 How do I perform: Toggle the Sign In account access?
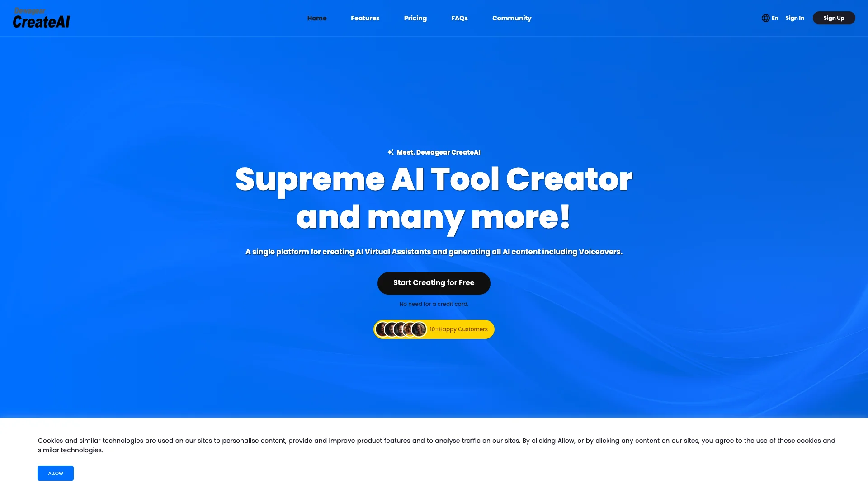tap(795, 18)
